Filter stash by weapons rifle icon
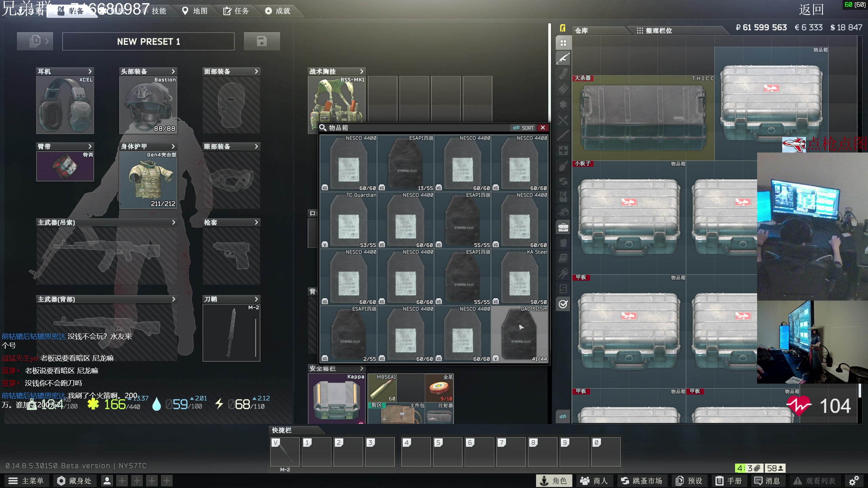This screenshot has height=488, width=868. pos(563,59)
